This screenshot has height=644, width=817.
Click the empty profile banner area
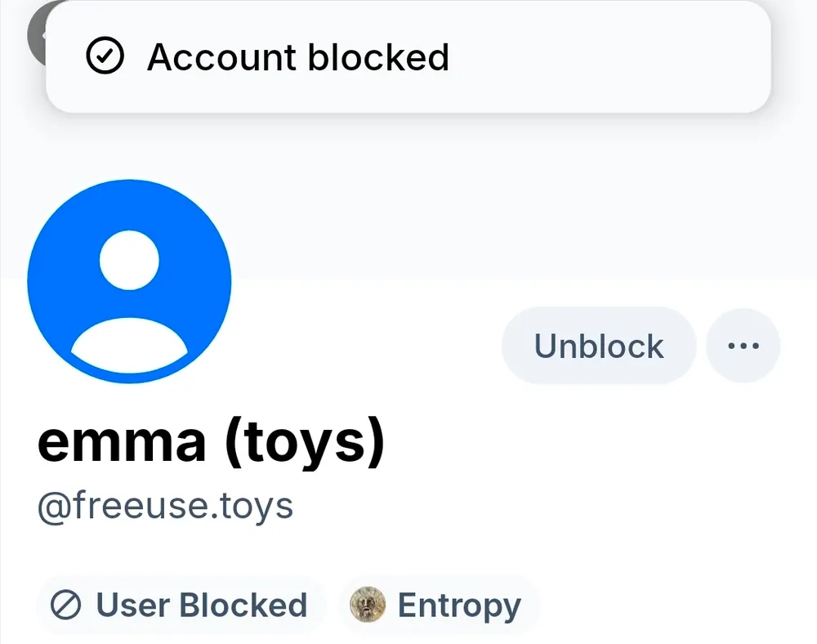(x=523, y=196)
